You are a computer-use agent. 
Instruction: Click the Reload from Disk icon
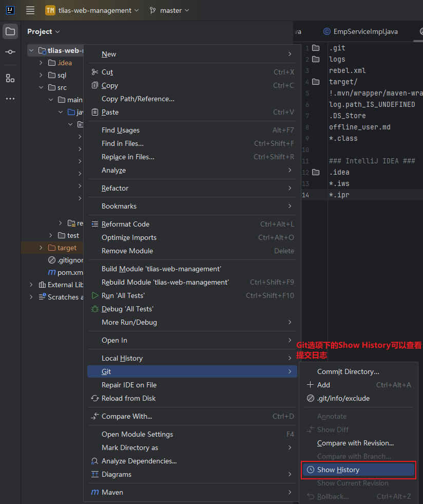click(95, 398)
